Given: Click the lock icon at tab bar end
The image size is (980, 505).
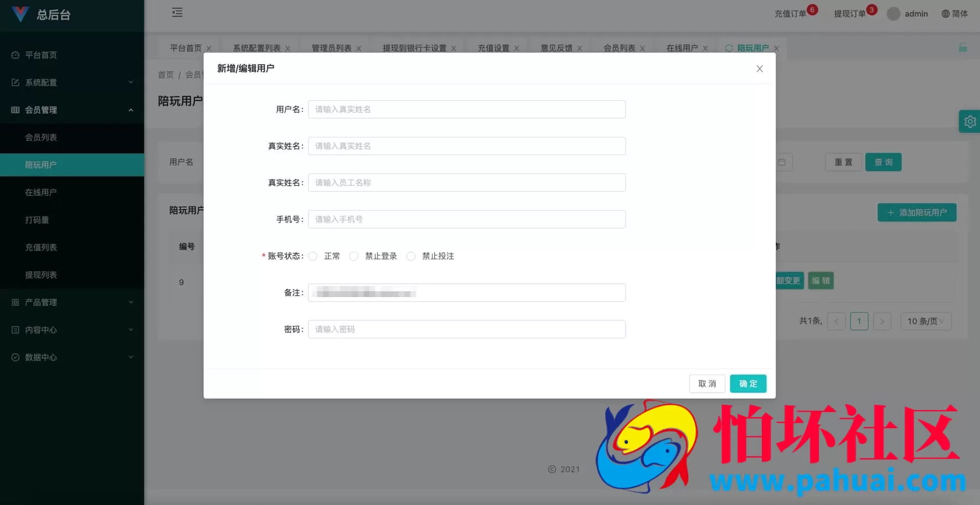Looking at the screenshot, I should click(x=963, y=48).
